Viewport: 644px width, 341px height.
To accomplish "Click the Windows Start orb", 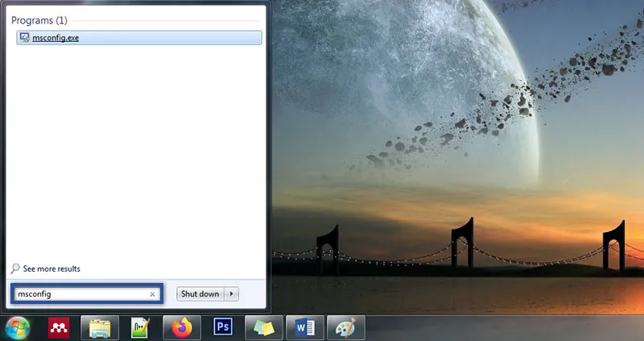I will pos(17,328).
